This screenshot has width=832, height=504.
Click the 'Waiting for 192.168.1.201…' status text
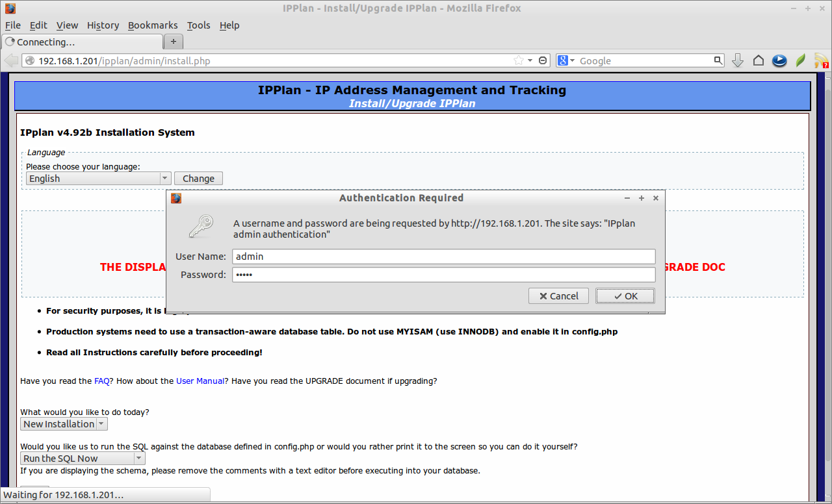click(64, 495)
